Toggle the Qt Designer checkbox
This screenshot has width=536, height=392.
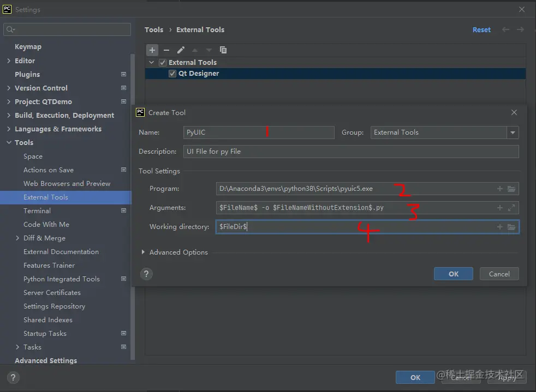tap(172, 74)
